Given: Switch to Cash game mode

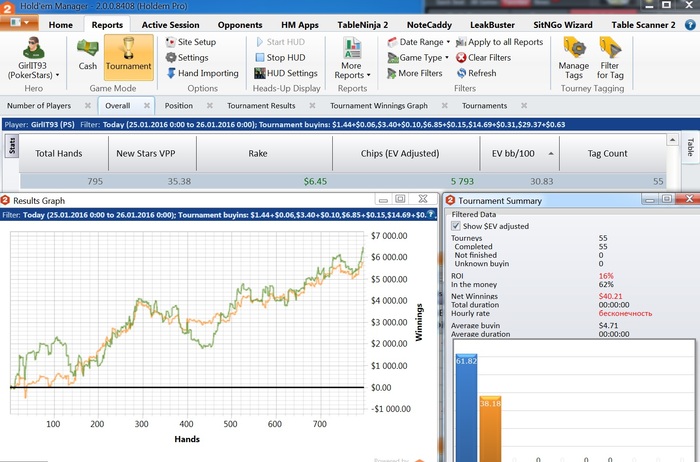Looking at the screenshot, I should tap(88, 55).
